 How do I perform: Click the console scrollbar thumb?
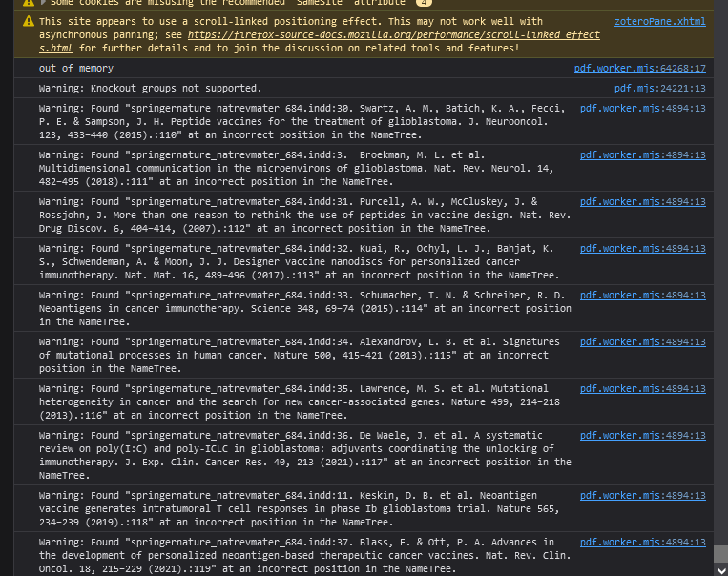point(721,554)
